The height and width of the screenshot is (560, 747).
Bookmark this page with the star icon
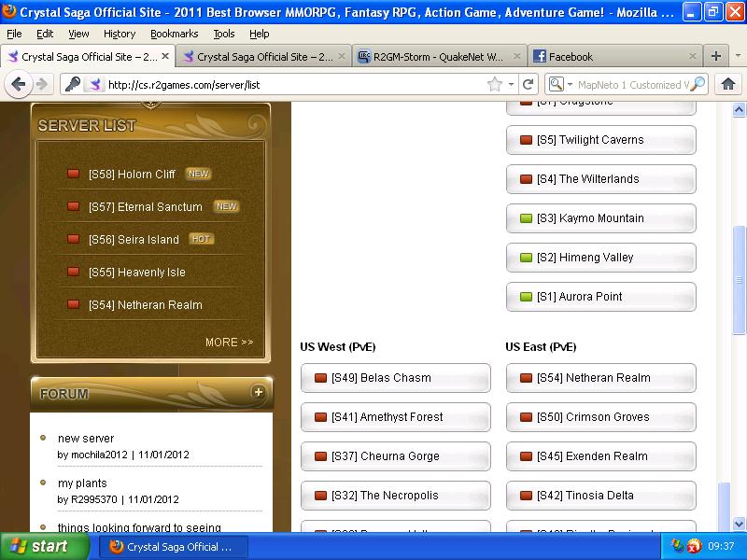[494, 84]
